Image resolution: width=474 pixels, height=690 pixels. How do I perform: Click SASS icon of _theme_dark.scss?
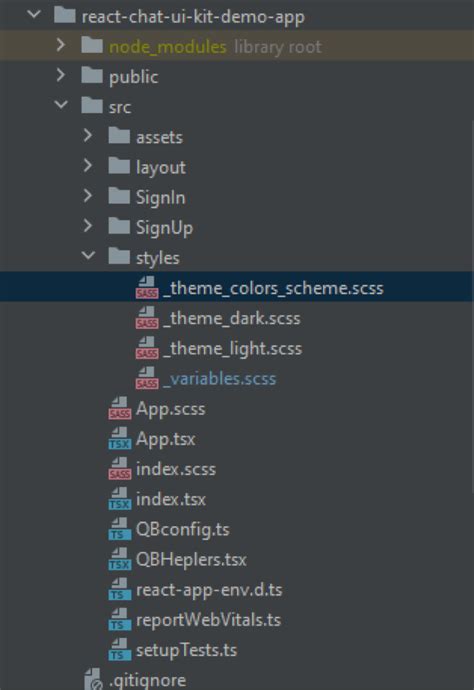click(147, 317)
